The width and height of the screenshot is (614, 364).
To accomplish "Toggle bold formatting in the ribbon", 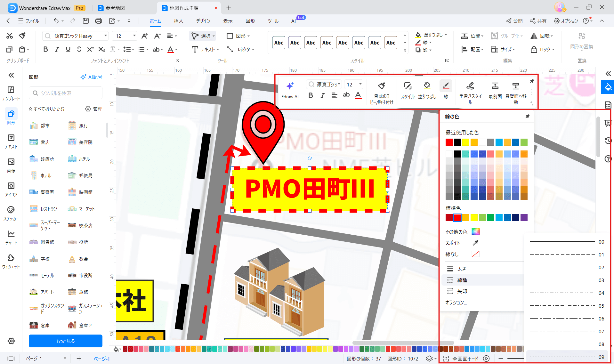I will 45,49.
